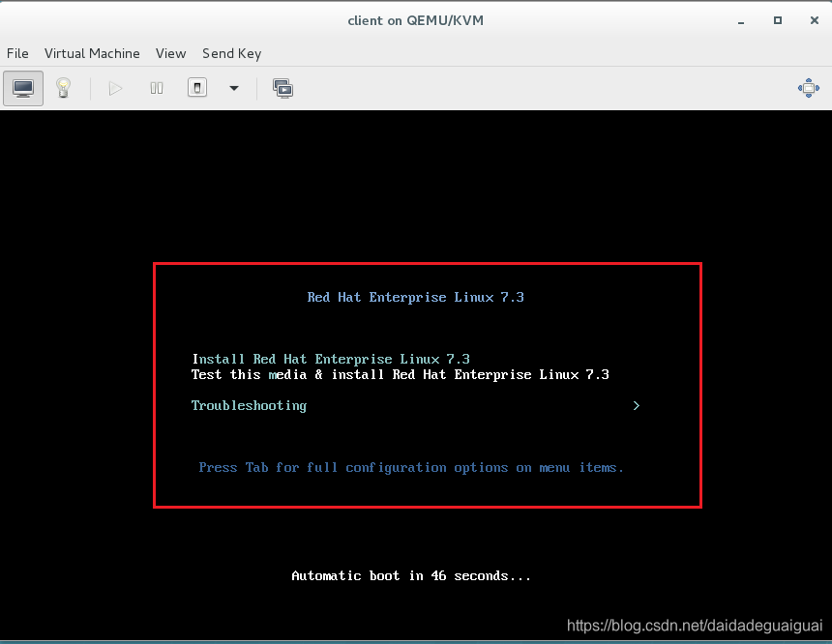Pause the virtual machine
The image size is (832, 644).
[x=157, y=88]
